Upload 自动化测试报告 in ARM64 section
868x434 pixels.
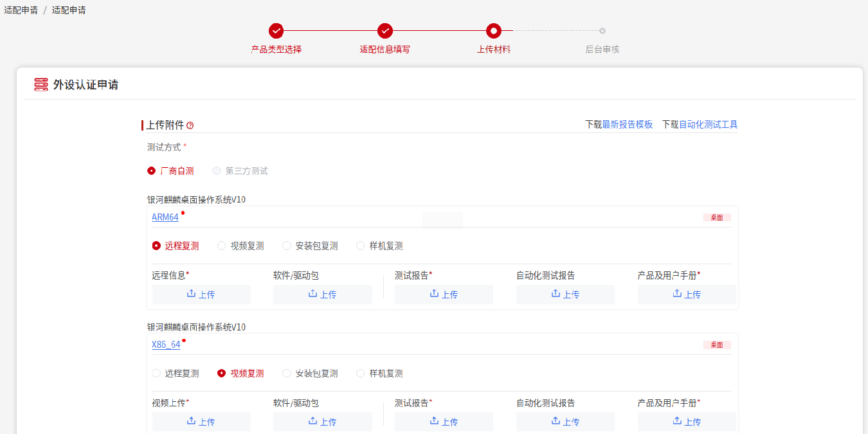565,294
